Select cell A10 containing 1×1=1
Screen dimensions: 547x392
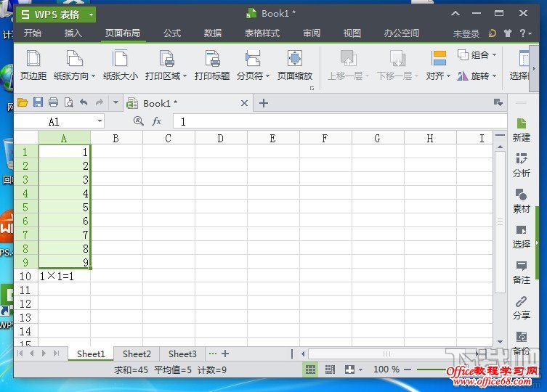click(64, 276)
